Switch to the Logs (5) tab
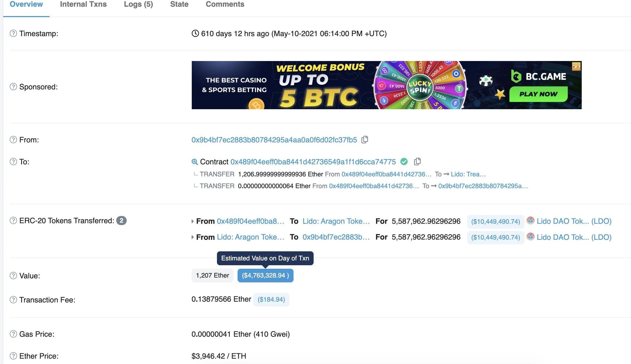 (x=138, y=4)
